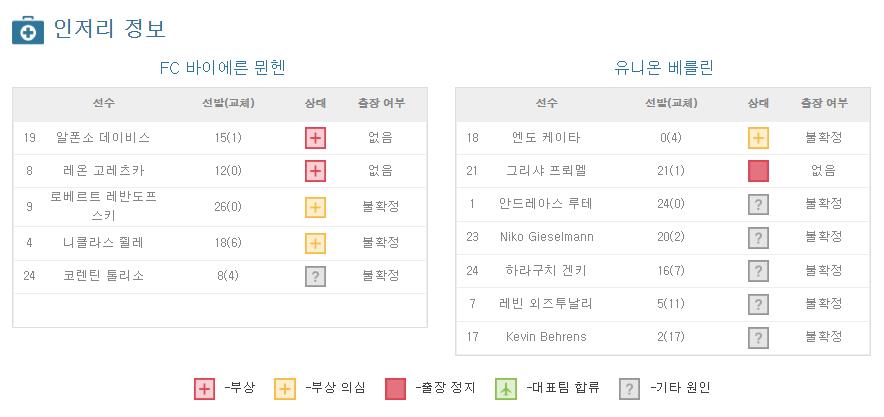The width and height of the screenshot is (884, 417).
Task: Click the red injury icon for 레온 고레츠카
Action: pos(316,171)
